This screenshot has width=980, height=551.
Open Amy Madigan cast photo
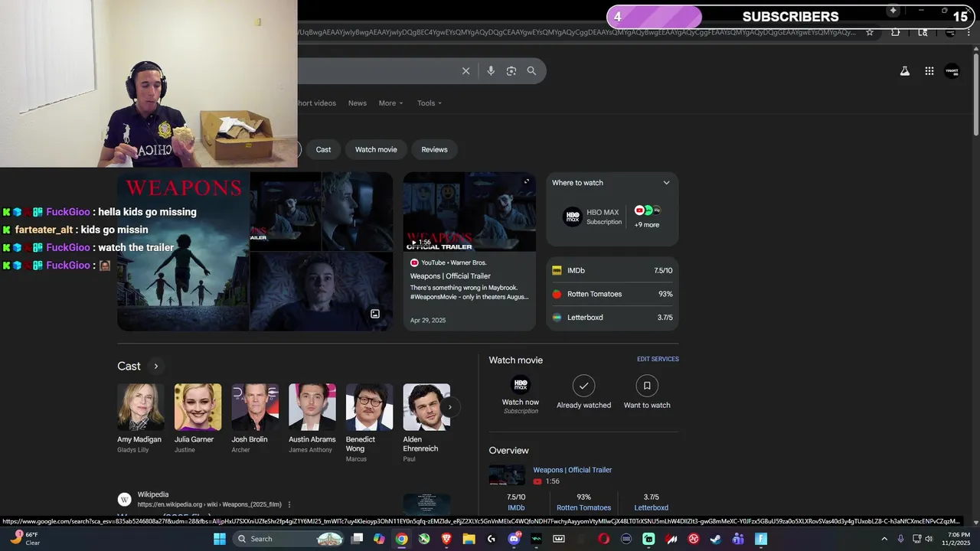[x=141, y=407]
